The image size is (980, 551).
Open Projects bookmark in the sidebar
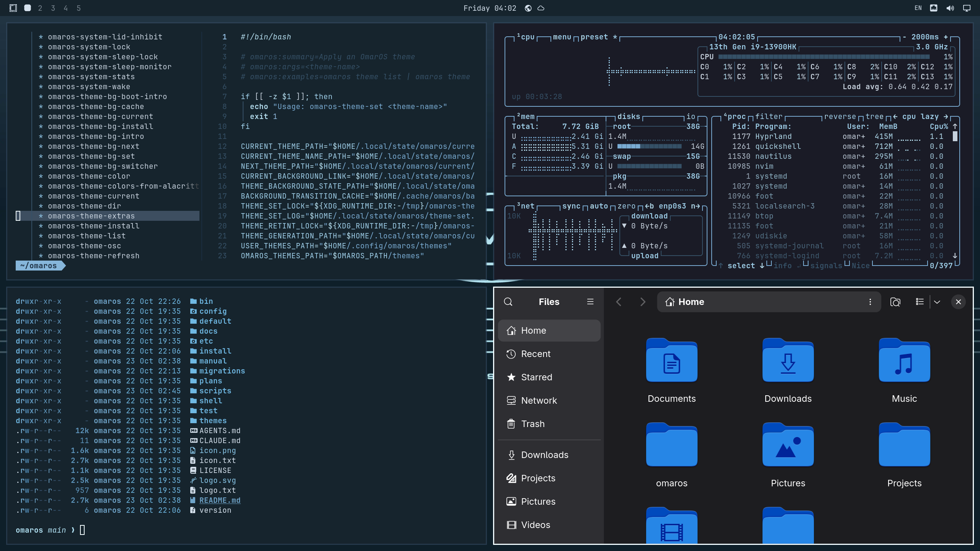[549, 478]
